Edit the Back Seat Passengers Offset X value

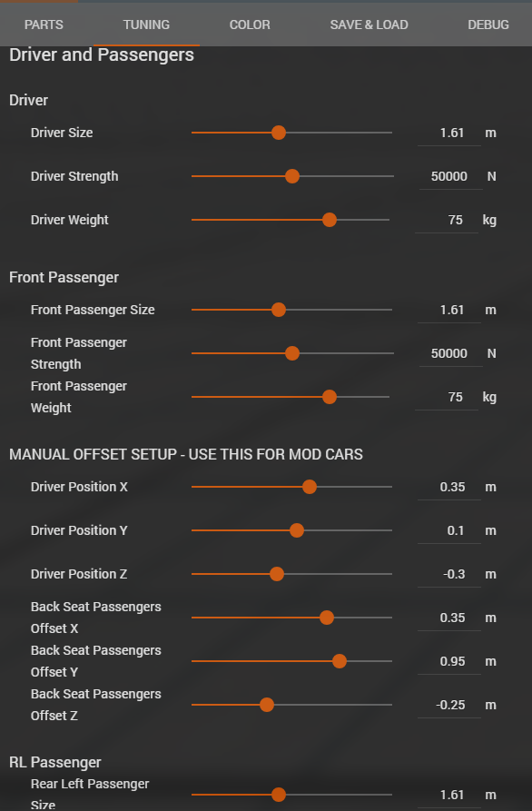tap(449, 618)
